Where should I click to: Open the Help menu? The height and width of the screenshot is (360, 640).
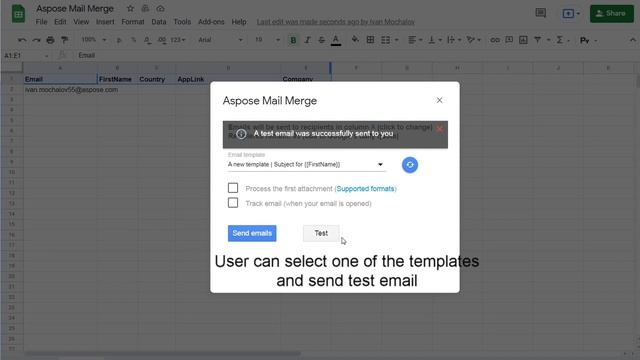239,22
